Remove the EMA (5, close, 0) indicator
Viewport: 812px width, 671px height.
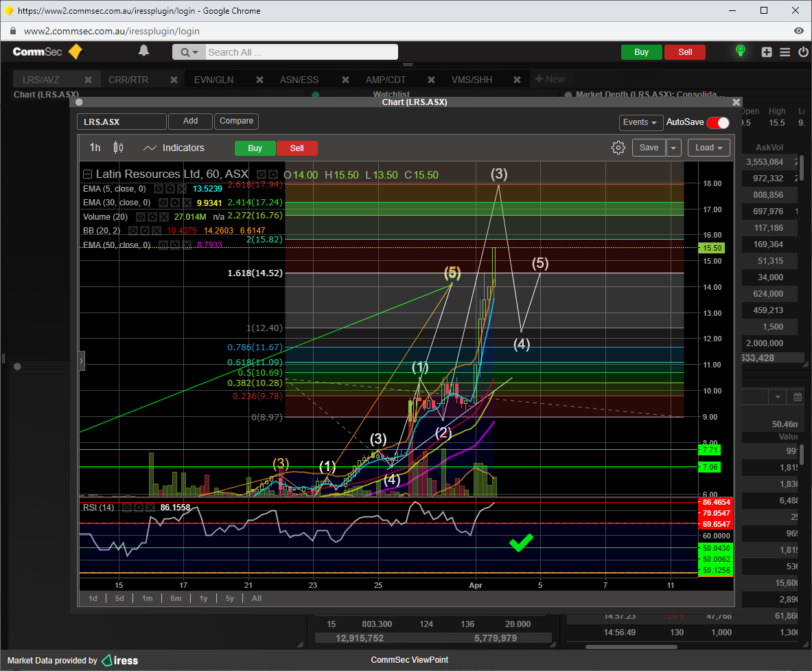[181, 189]
